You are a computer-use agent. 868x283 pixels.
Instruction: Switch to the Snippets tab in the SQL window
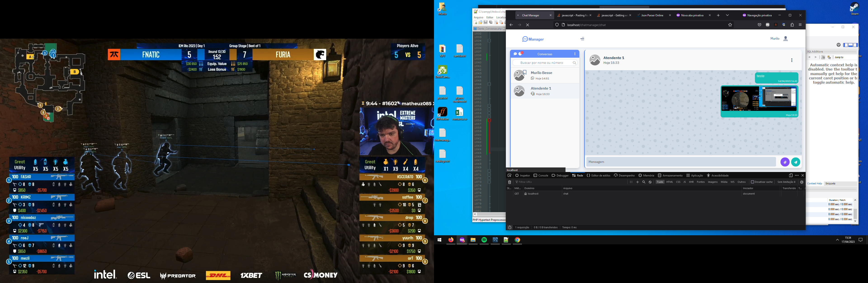[830, 183]
